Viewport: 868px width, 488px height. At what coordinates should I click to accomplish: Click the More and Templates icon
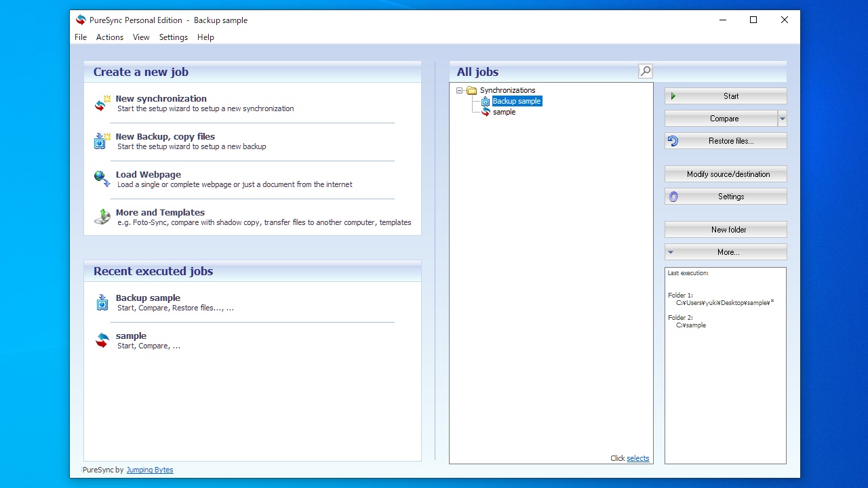[x=102, y=217]
